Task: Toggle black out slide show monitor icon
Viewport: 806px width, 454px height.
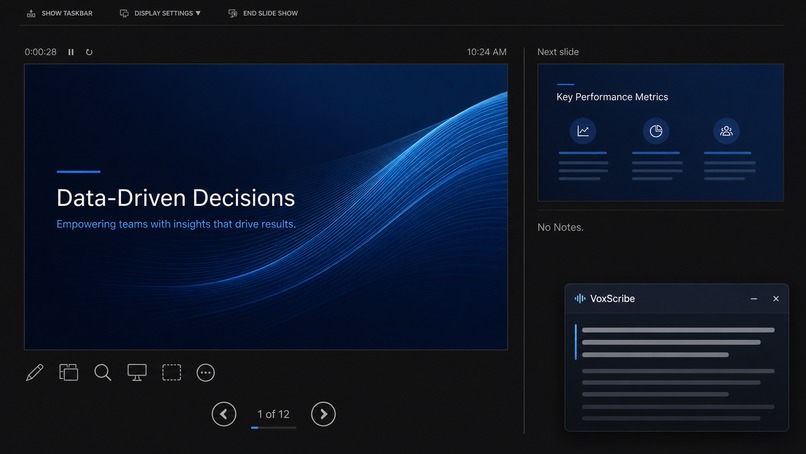Action: point(137,372)
